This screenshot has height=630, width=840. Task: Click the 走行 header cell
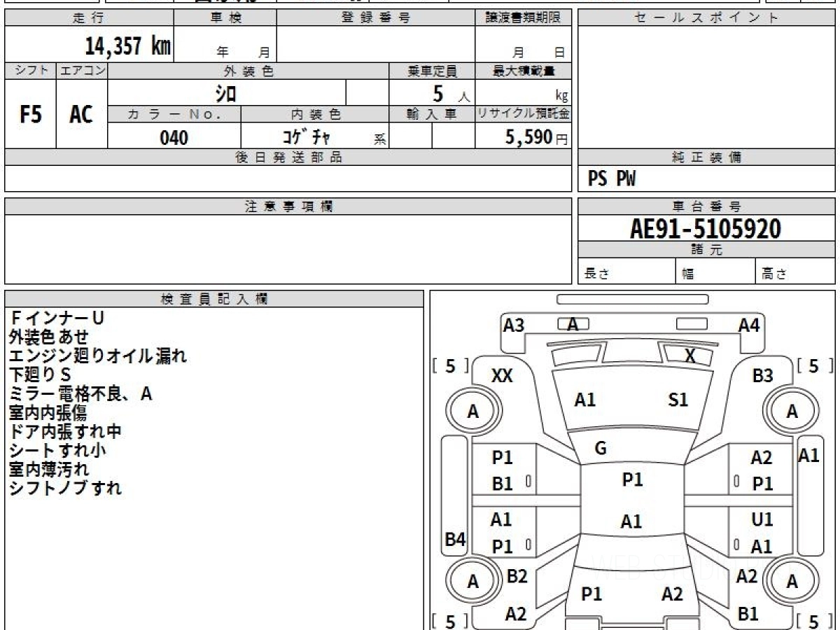coord(88,18)
